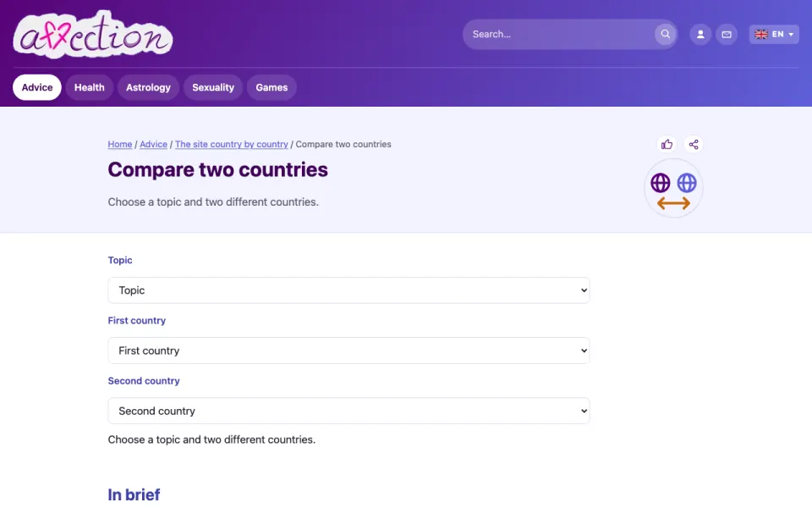This screenshot has height=508, width=812.
Task: Open the Second country dropdown
Action: 348,411
